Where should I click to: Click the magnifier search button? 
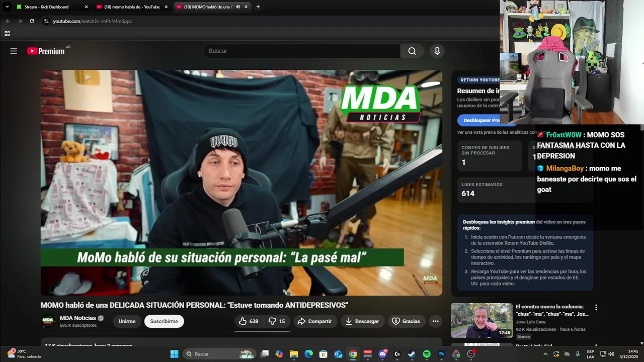click(x=412, y=51)
